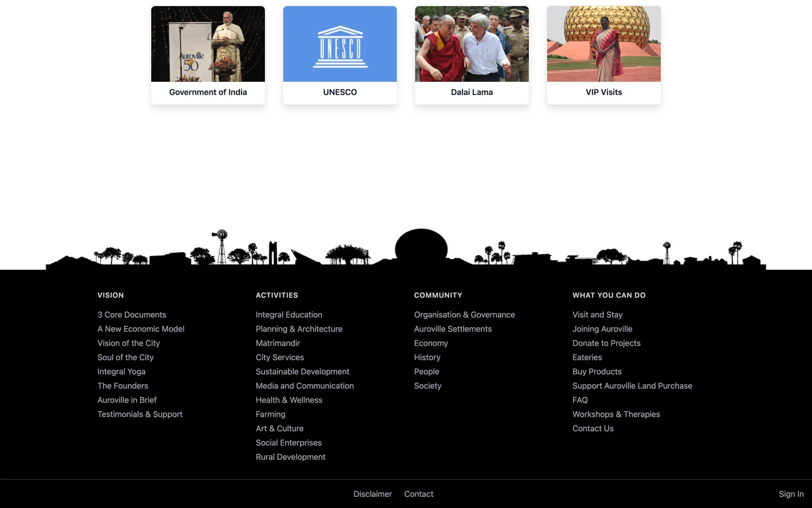Open Art & Culture page

tap(280, 428)
